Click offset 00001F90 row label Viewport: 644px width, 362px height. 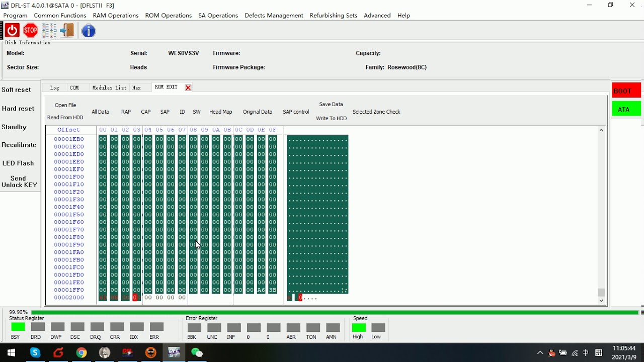click(69, 244)
